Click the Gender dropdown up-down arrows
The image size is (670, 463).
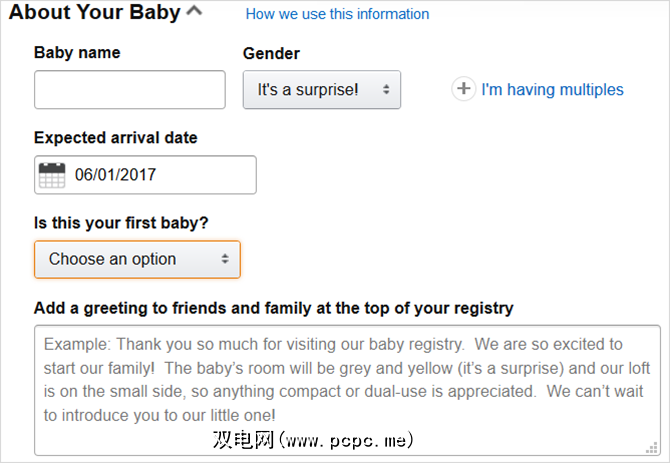point(385,90)
